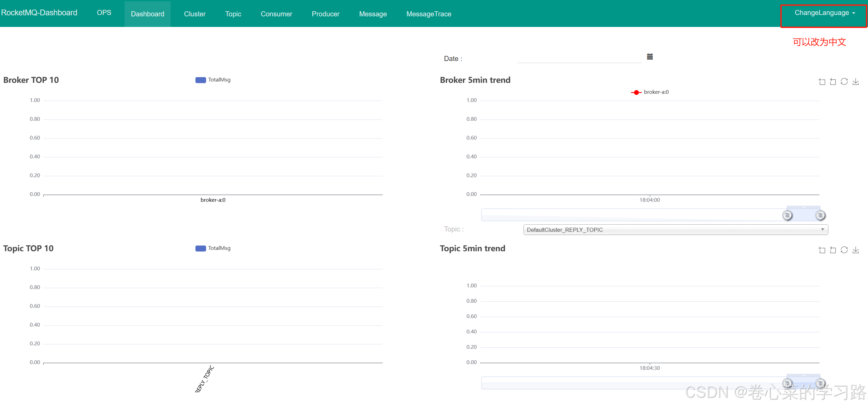This screenshot has height=406, width=868.
Task: Toggle TotalMsg legend in Broker TOP 10
Action: pos(213,80)
